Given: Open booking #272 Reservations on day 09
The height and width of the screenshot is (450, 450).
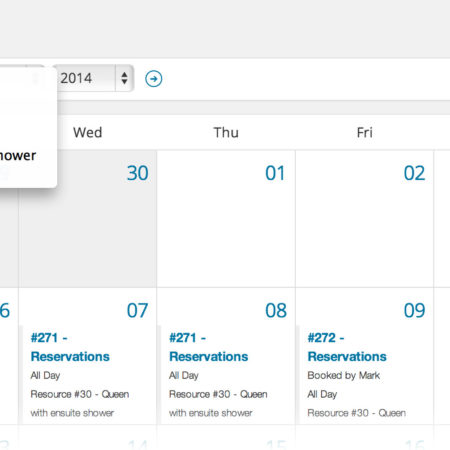Looking at the screenshot, I should point(347,347).
